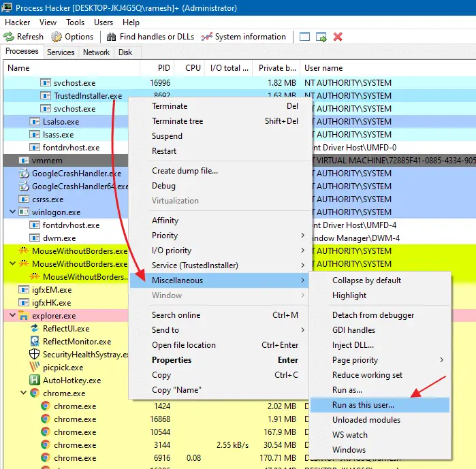Click the picpick.exe icon
Image resolution: width=476 pixels, height=469 pixels.
[35, 367]
